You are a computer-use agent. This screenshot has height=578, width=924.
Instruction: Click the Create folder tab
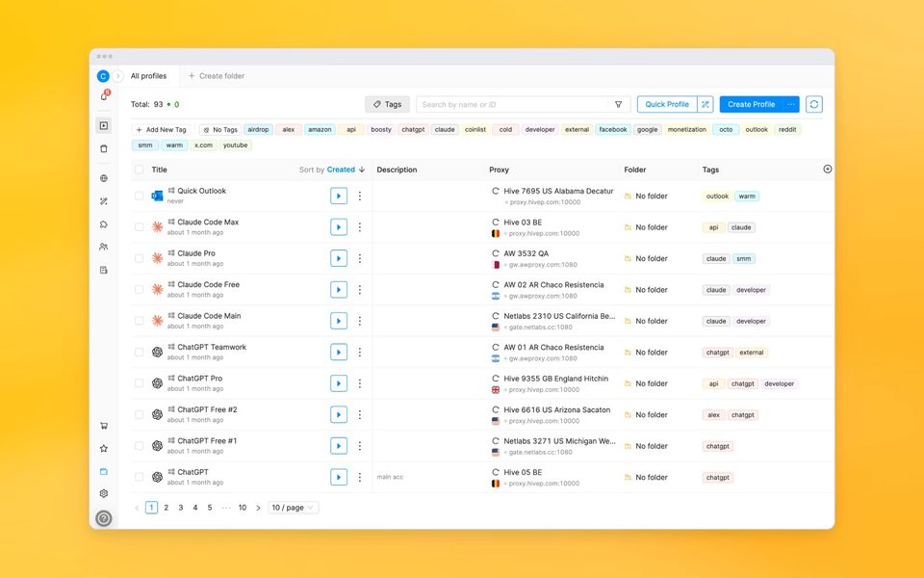point(217,76)
